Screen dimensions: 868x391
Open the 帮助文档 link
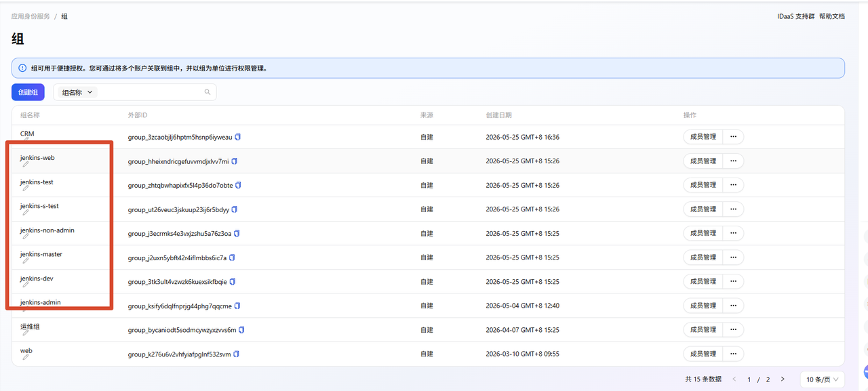(x=832, y=16)
